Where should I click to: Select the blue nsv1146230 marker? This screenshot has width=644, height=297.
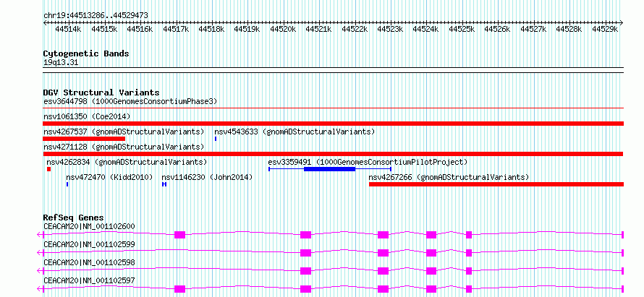164,184
